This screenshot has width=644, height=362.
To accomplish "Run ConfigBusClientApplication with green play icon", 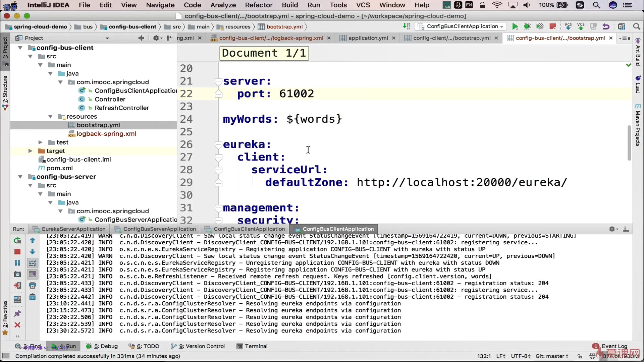I will click(515, 26).
